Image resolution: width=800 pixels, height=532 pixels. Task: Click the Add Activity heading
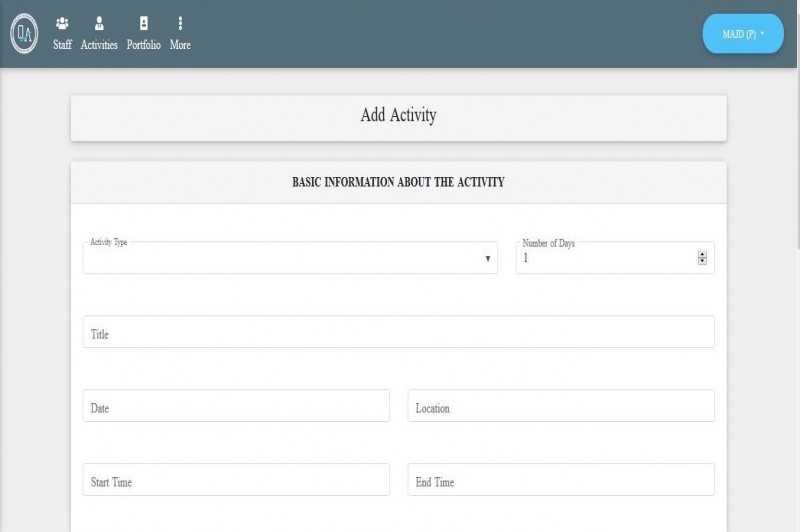coord(398,116)
